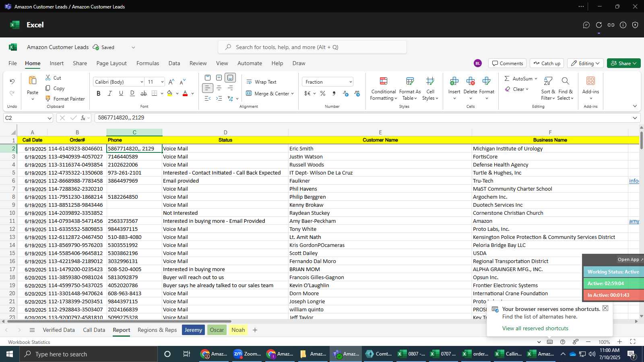Click Decrease Decimal icon

[357, 93]
